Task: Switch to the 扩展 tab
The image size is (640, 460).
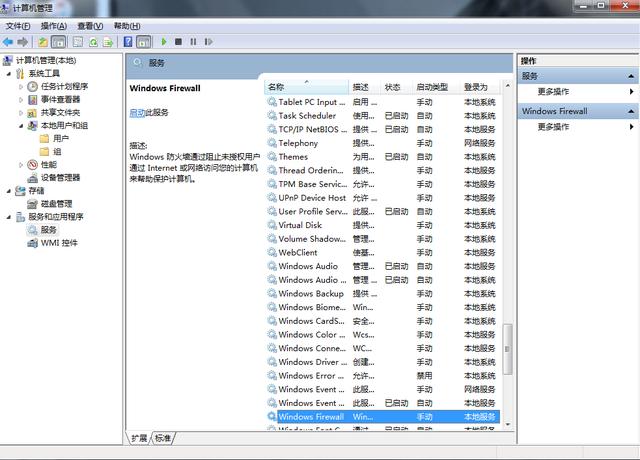Action: coord(139,438)
